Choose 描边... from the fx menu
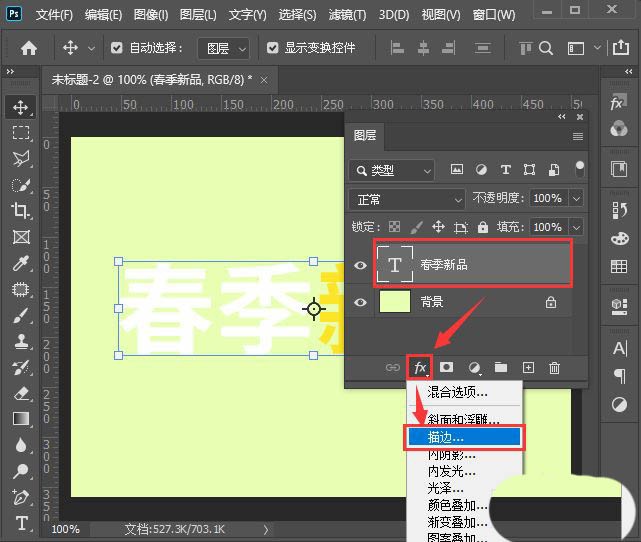Viewport: 641px width, 542px height. point(462,437)
